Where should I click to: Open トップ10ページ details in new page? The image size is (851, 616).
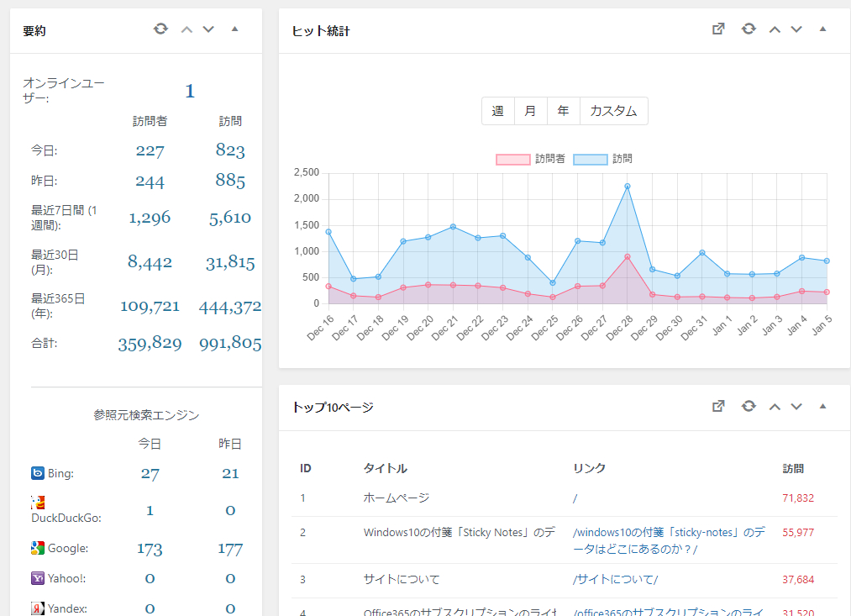(x=718, y=406)
